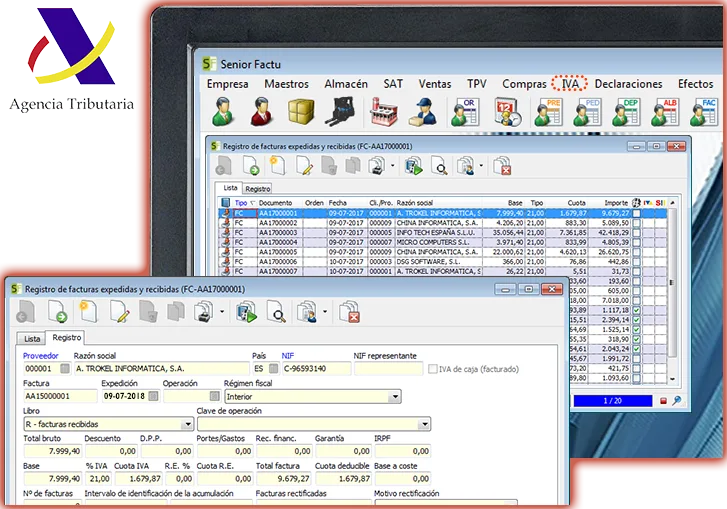Viewport: 727px width, 509px height.
Task: Open the IVA menu
Action: [570, 84]
